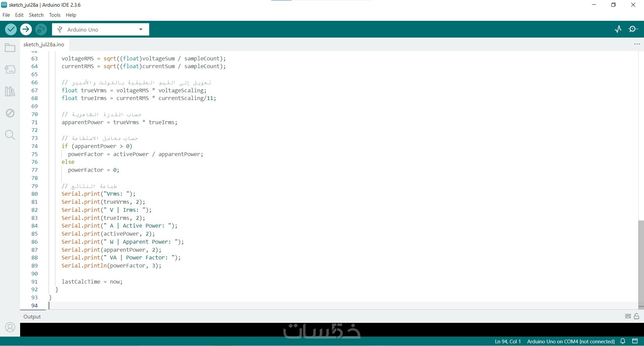Screen dimensions: 644x346
Task: Click line number 80 in the gutter
Action: click(x=35, y=194)
